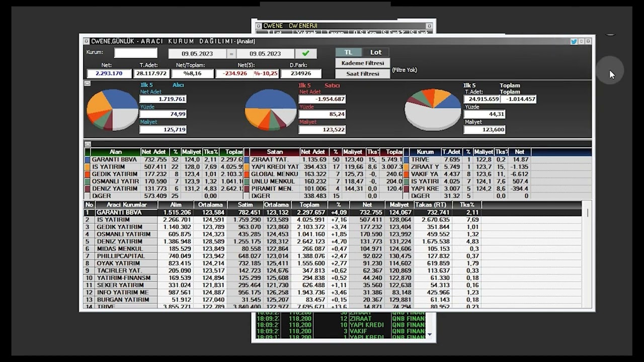Sort main table by Tks% column
The height and width of the screenshot is (362, 644).
tap(466, 205)
